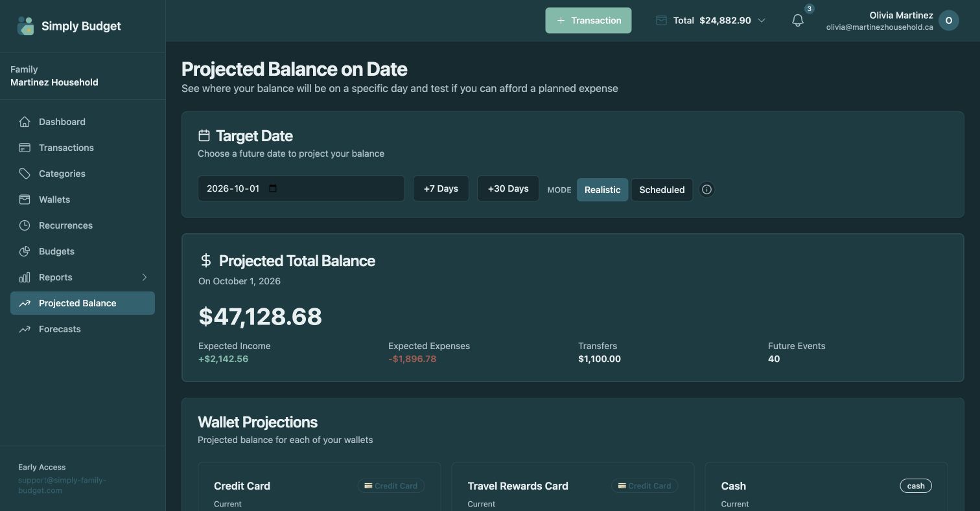Click the Budgets pie chart icon

pos(25,251)
